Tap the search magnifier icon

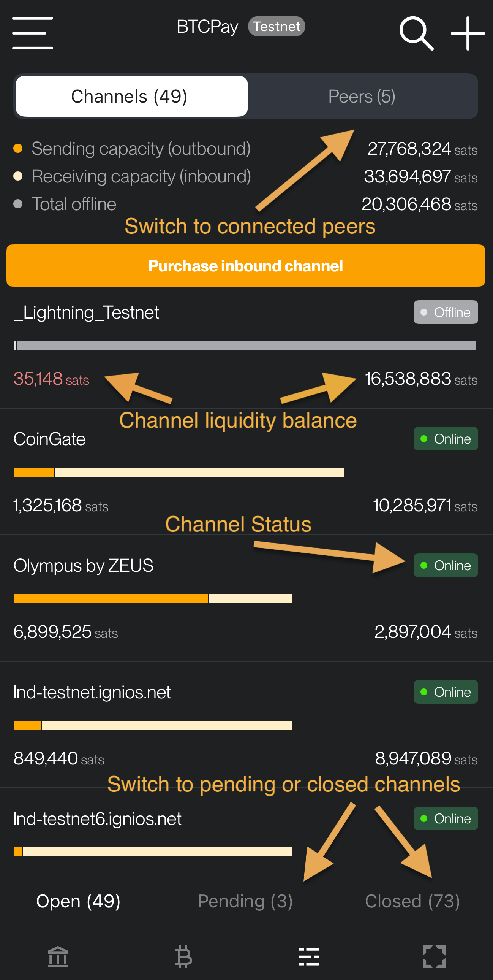pos(416,33)
